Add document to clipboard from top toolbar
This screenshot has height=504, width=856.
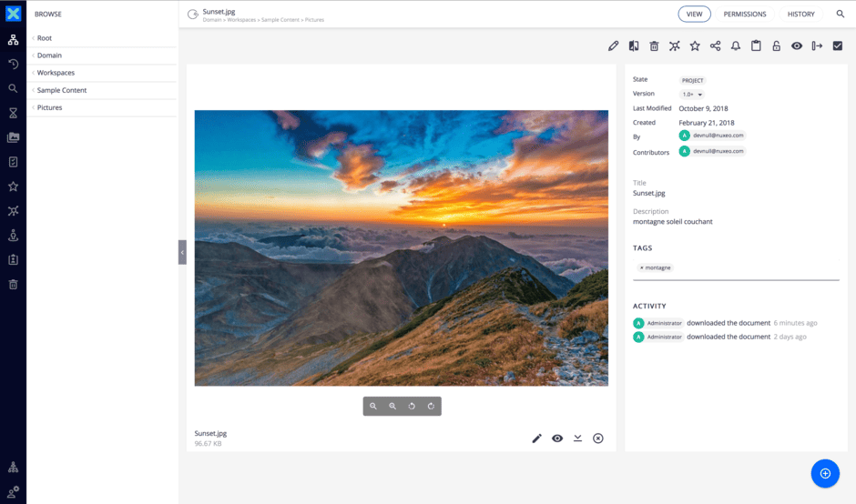click(x=756, y=45)
